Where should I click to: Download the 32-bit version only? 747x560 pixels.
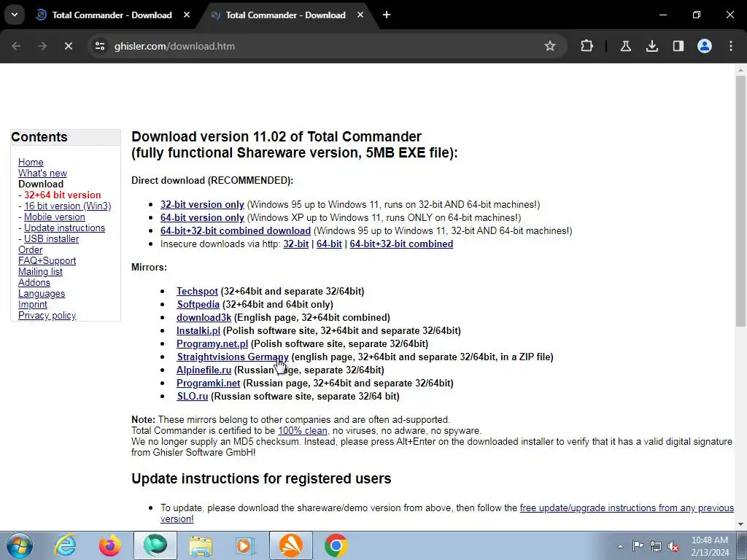202,204
